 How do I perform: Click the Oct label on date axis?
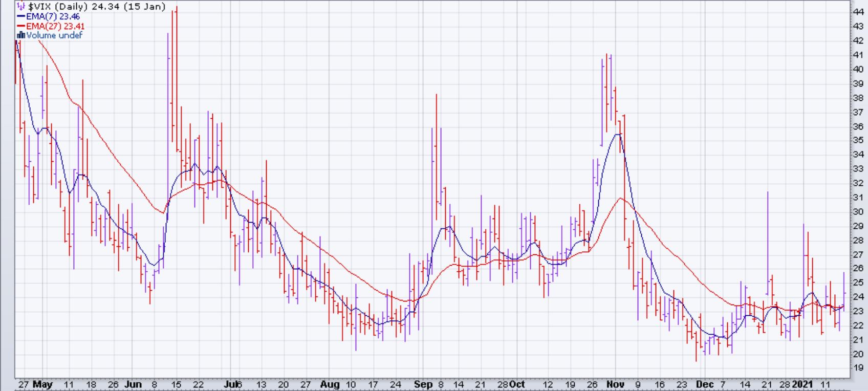click(x=517, y=384)
